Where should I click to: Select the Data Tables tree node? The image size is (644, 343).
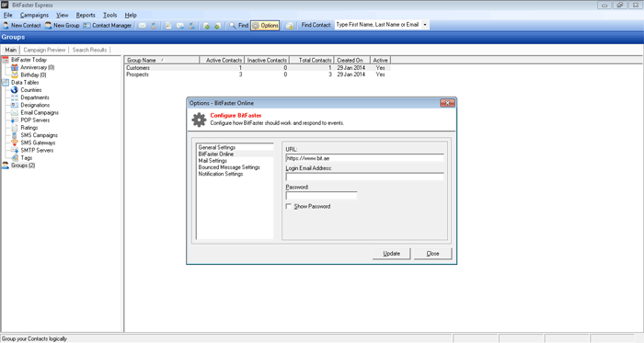pos(25,83)
